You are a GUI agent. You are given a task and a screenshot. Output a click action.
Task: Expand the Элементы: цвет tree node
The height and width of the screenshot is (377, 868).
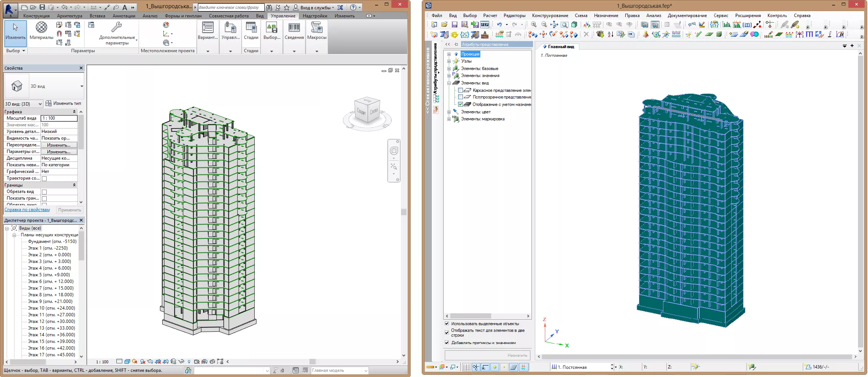pos(449,112)
